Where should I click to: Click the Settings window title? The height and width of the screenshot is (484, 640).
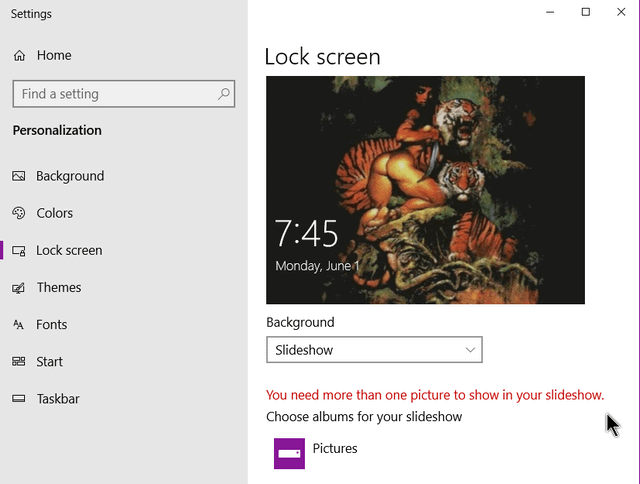(31, 14)
